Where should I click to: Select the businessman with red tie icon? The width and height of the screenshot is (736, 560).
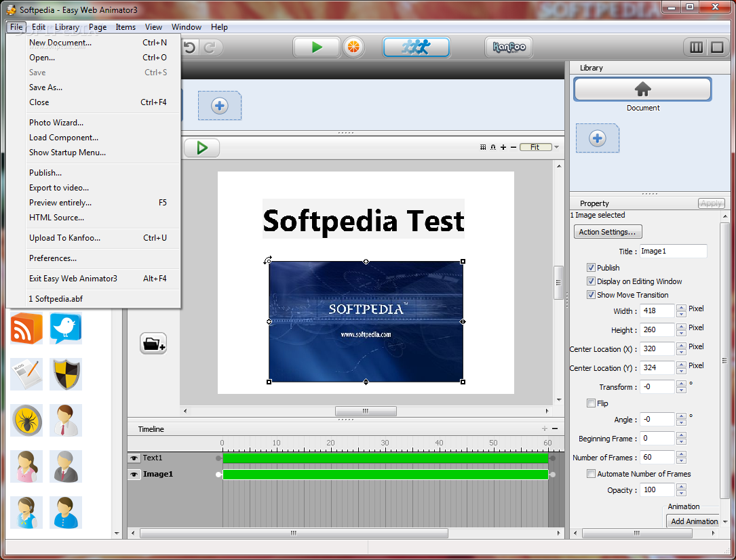[x=66, y=420]
